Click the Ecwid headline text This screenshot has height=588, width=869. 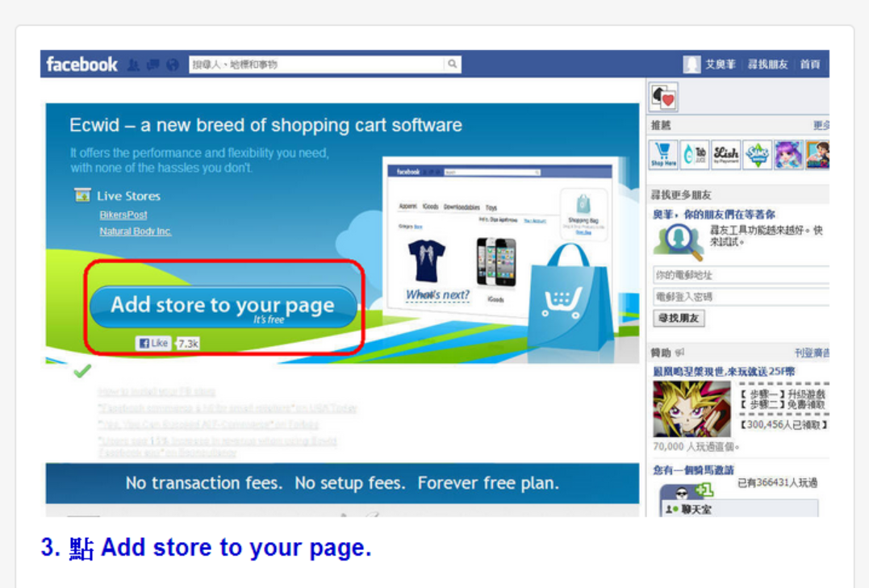click(x=265, y=125)
